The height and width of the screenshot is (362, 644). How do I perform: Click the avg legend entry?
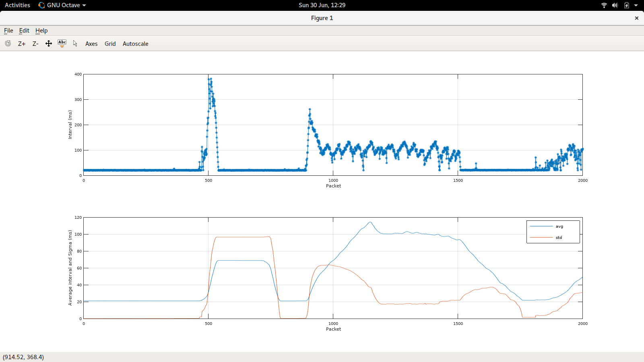click(x=559, y=226)
